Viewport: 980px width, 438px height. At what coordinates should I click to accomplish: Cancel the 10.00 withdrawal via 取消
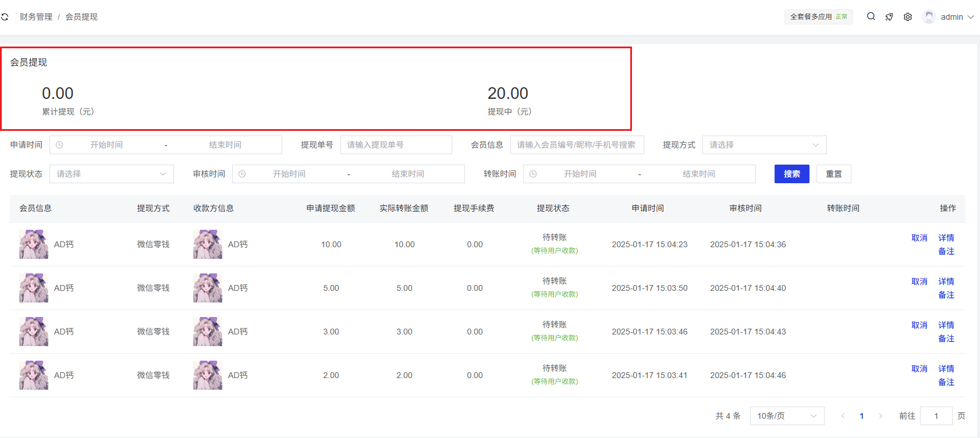coord(919,238)
